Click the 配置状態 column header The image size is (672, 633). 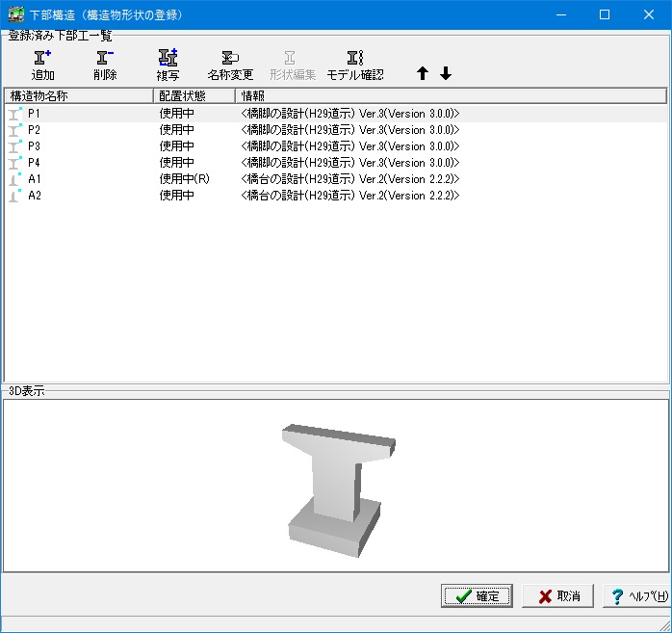click(194, 95)
